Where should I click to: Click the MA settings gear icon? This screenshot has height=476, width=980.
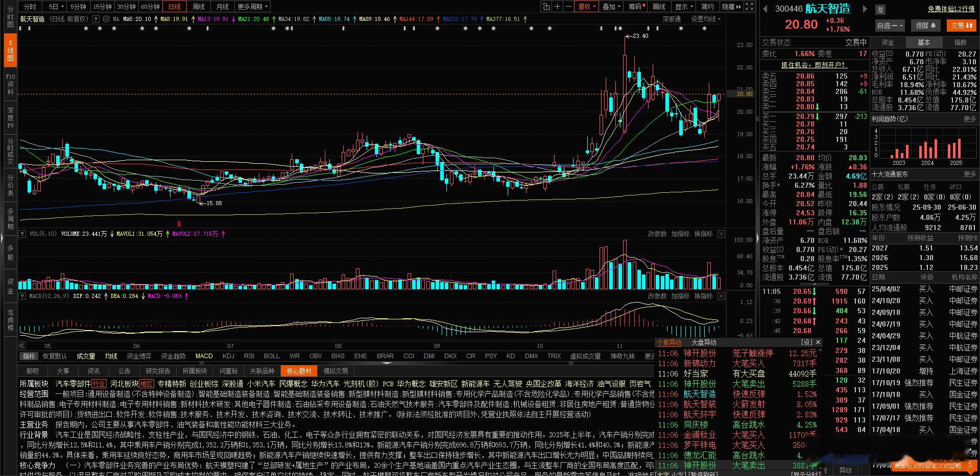coord(106,19)
